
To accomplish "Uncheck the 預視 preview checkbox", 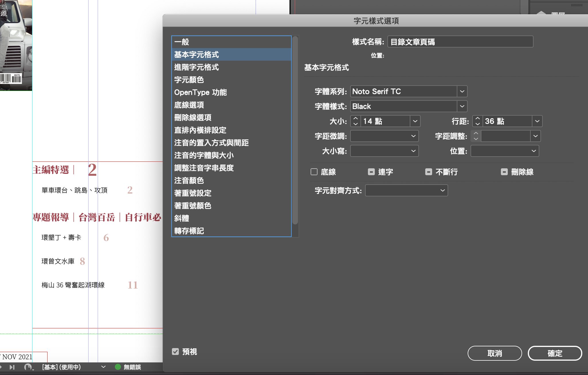I will tap(175, 352).
